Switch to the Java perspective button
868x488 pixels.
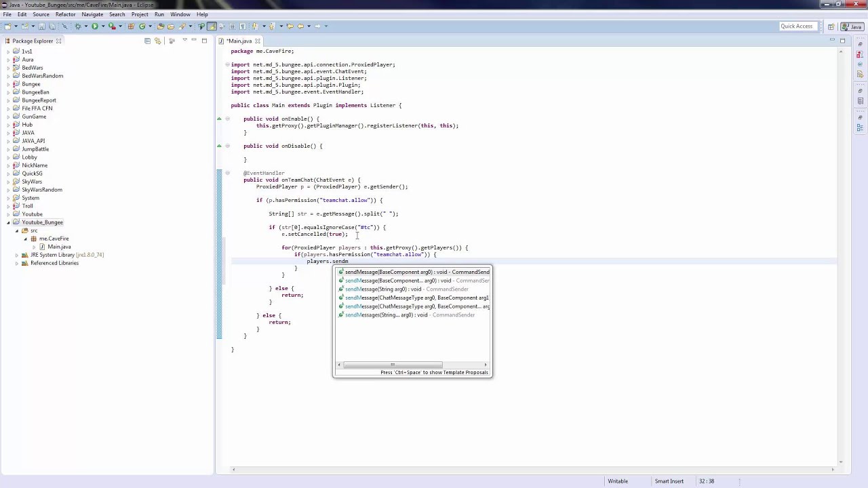[852, 26]
